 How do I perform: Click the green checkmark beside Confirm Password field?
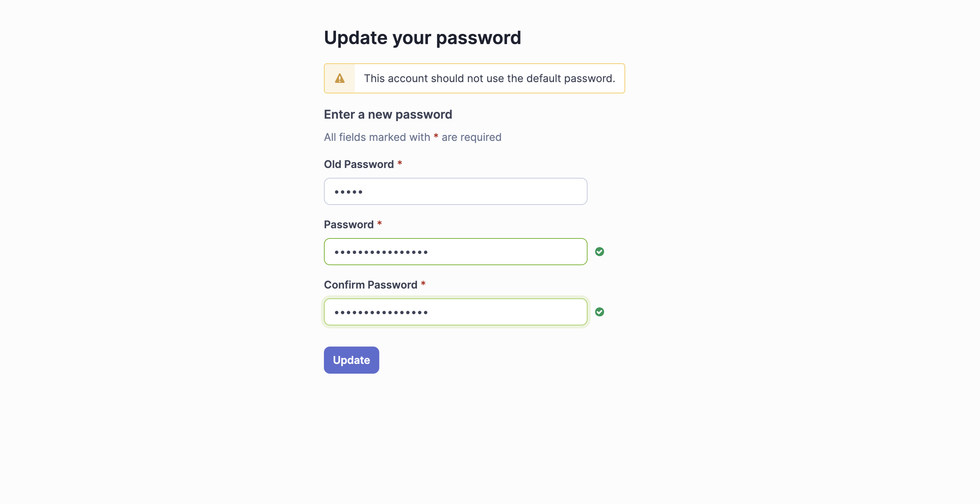(599, 312)
